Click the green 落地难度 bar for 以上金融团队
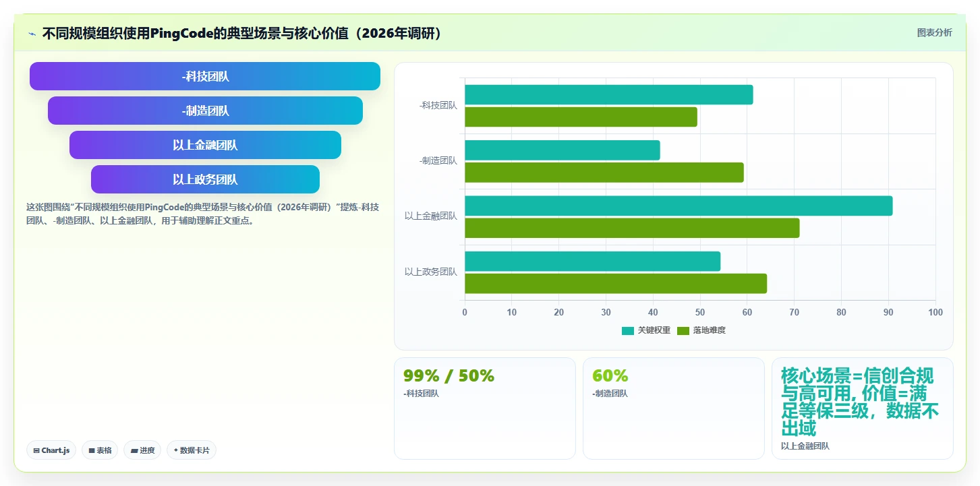The height and width of the screenshot is (486, 980). (x=632, y=228)
